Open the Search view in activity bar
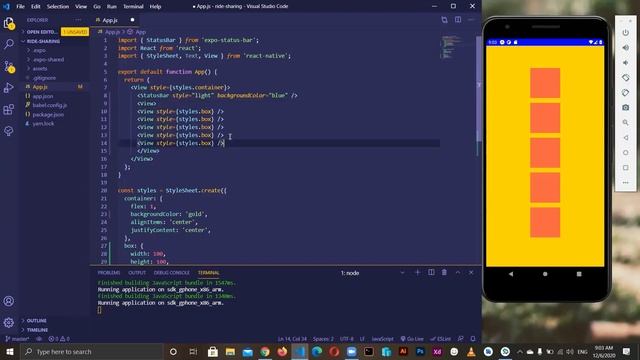Image resolution: width=640 pixels, height=360 pixels. [x=9, y=44]
